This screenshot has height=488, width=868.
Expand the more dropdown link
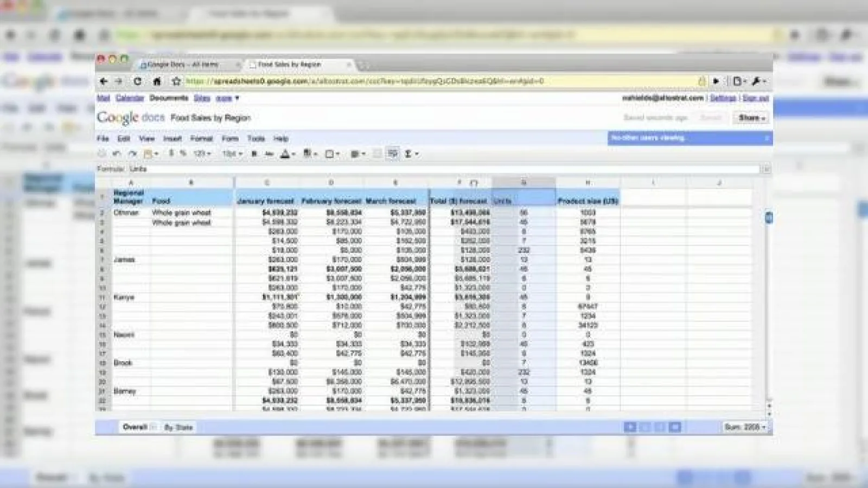pos(227,99)
